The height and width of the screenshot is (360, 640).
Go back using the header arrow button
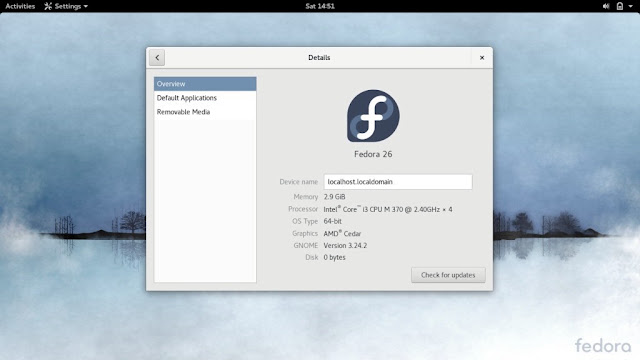(157, 58)
